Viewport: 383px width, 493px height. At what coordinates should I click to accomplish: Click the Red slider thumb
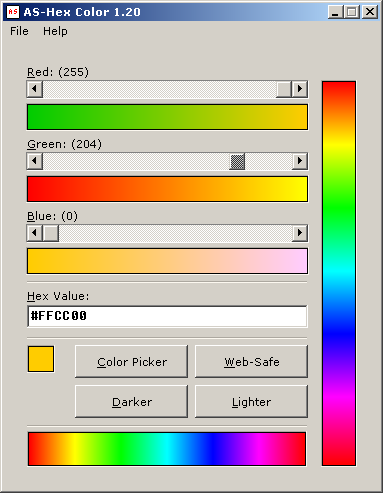(284, 89)
